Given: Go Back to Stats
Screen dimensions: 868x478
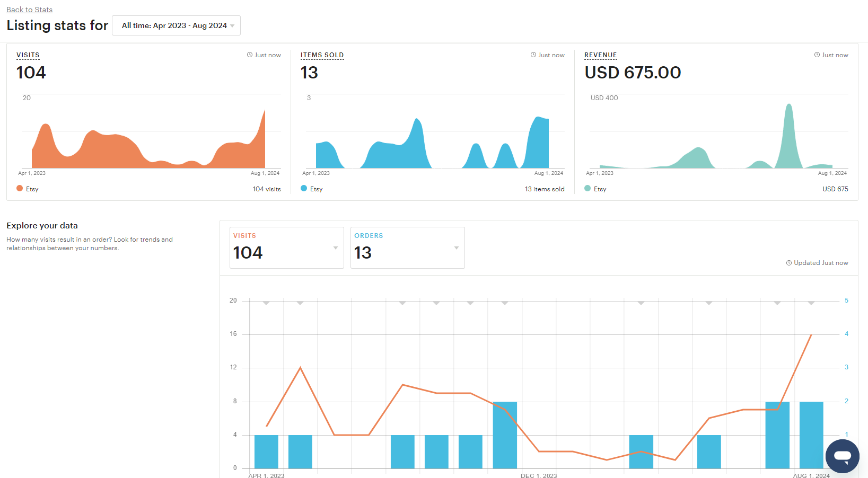Looking at the screenshot, I should 29,10.
